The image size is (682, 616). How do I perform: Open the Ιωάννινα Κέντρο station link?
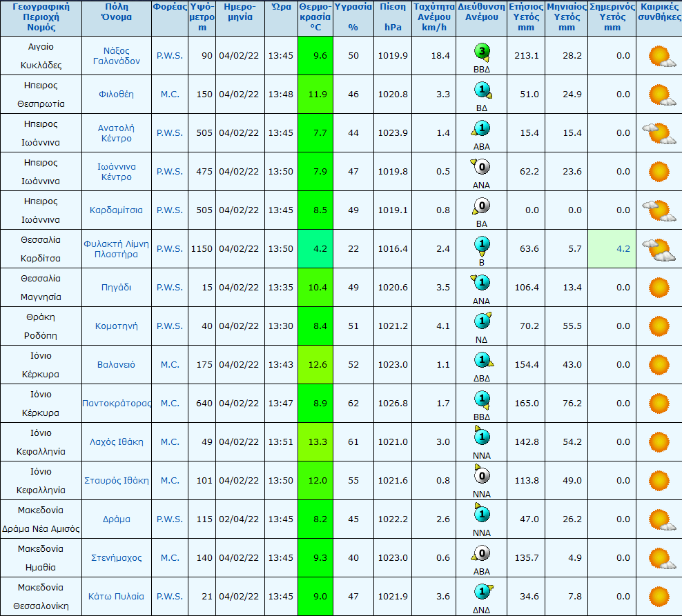pyautogui.click(x=117, y=172)
